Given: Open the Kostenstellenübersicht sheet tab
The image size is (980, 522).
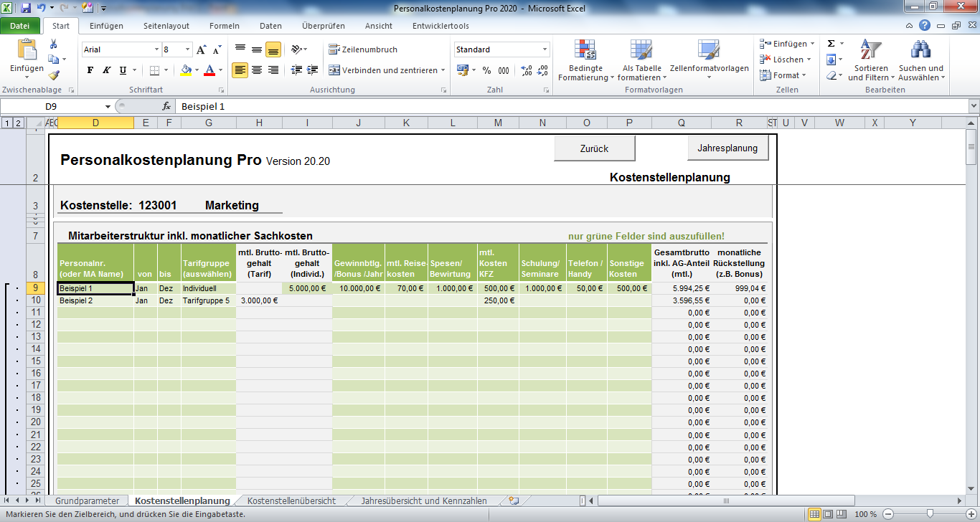Looking at the screenshot, I should pos(291,500).
